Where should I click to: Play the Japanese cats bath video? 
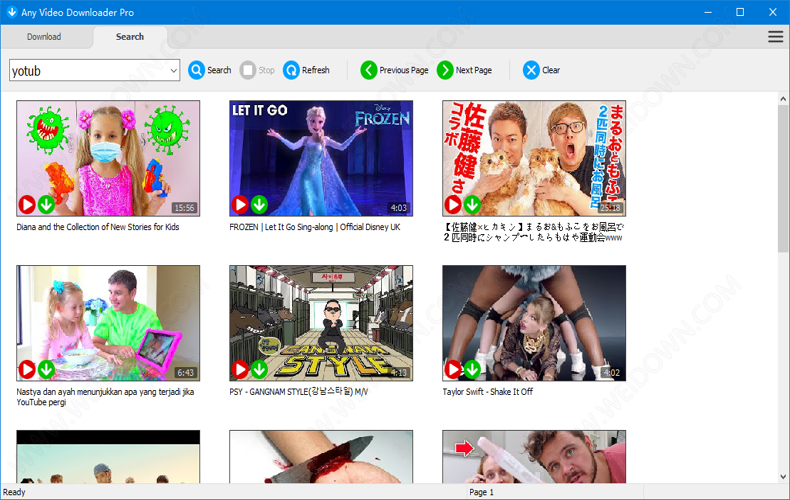pyautogui.click(x=453, y=204)
